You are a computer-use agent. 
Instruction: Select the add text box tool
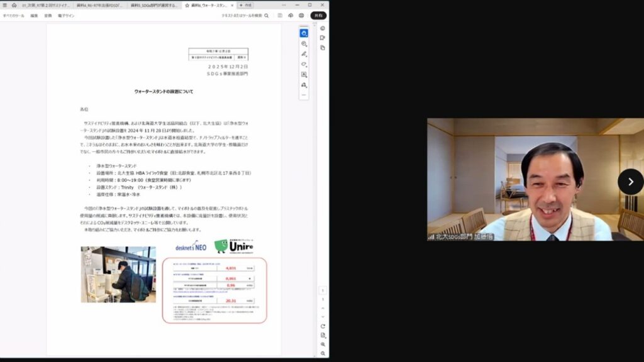tap(304, 74)
